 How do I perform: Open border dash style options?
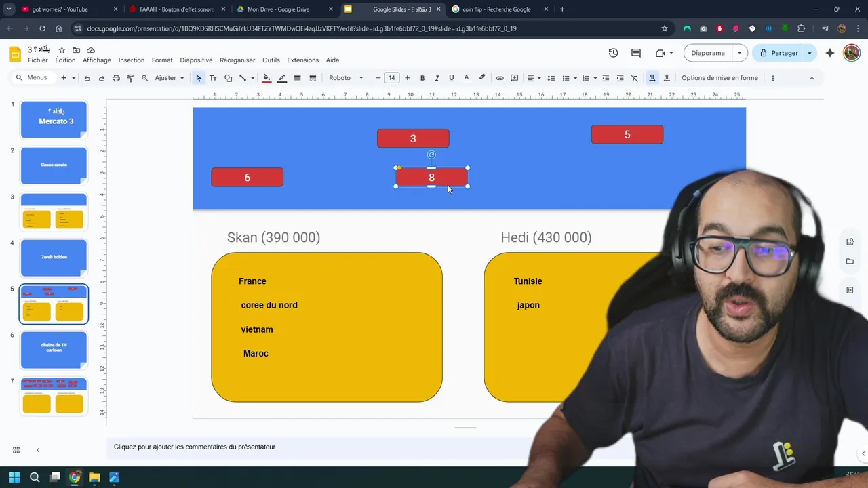coord(313,78)
